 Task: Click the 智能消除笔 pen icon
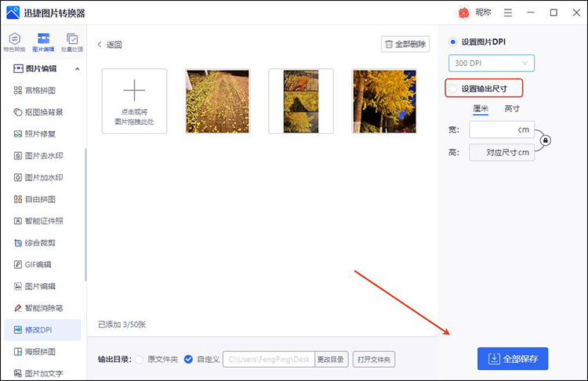[17, 308]
